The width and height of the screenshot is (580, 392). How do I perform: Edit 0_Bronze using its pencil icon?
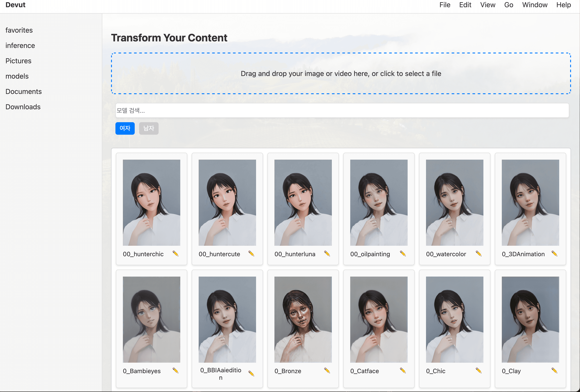coord(327,371)
